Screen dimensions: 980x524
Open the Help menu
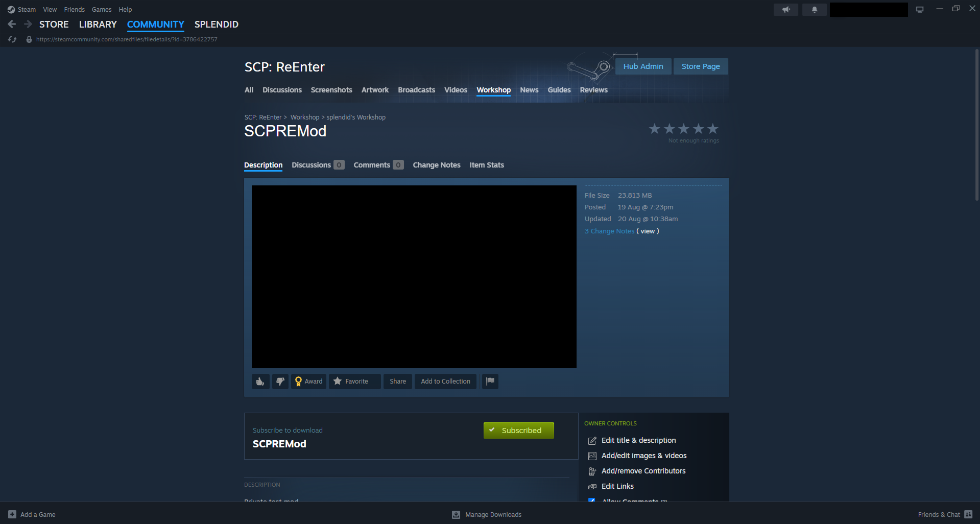[125, 9]
